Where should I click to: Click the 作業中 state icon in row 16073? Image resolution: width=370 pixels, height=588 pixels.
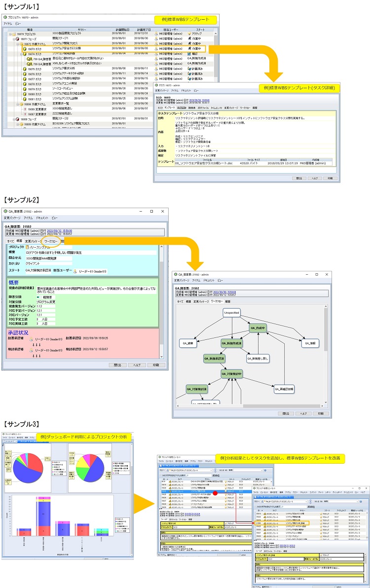(x=190, y=49)
